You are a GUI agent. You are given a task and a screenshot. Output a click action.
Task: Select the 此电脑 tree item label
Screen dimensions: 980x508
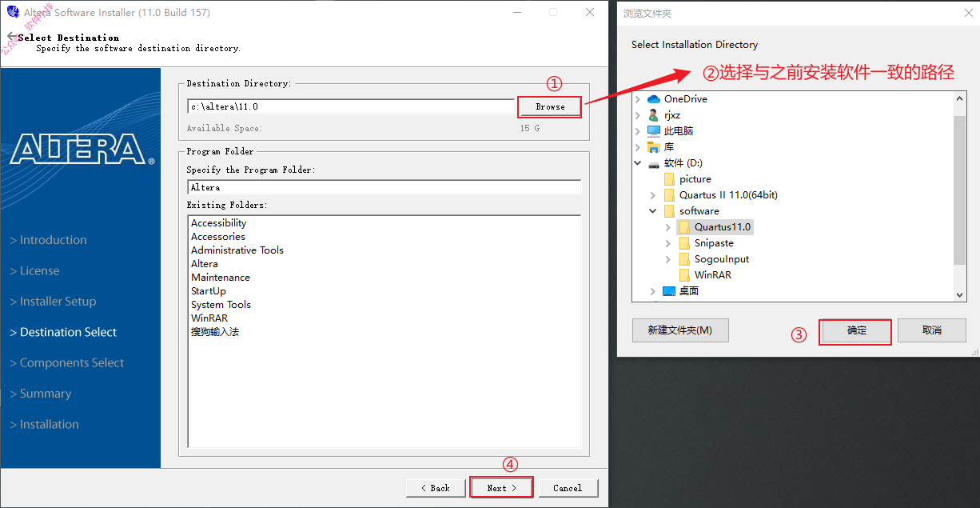click(x=679, y=131)
